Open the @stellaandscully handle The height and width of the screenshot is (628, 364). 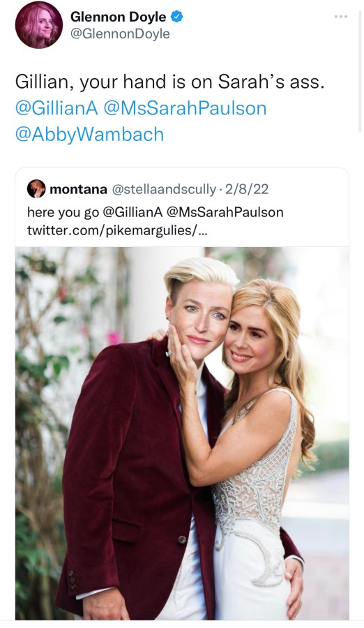pos(163,189)
